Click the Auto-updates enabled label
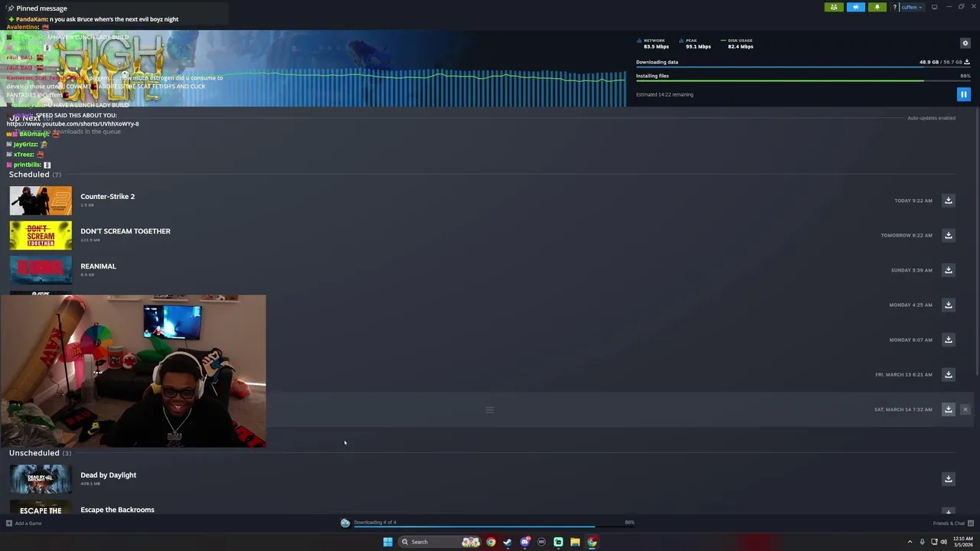Image resolution: width=980 pixels, height=551 pixels. (x=931, y=118)
